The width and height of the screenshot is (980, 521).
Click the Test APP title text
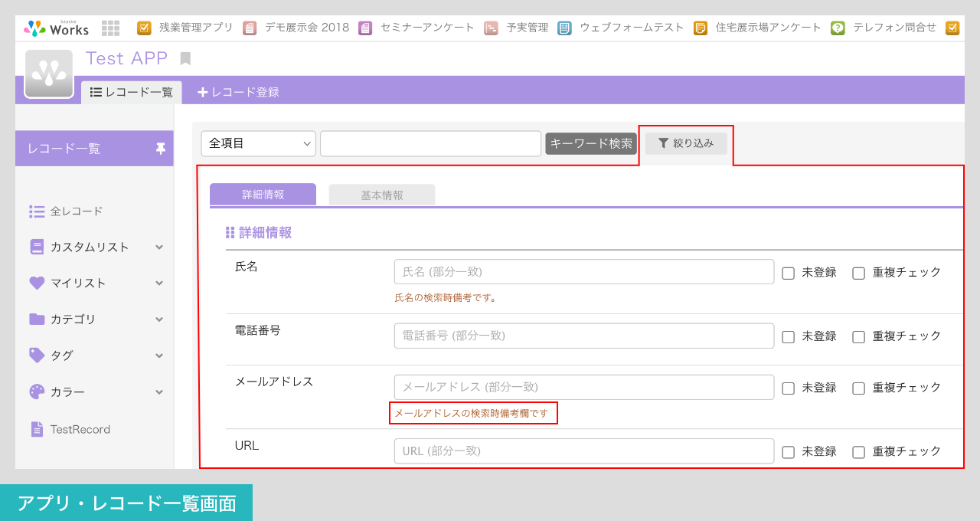point(126,58)
